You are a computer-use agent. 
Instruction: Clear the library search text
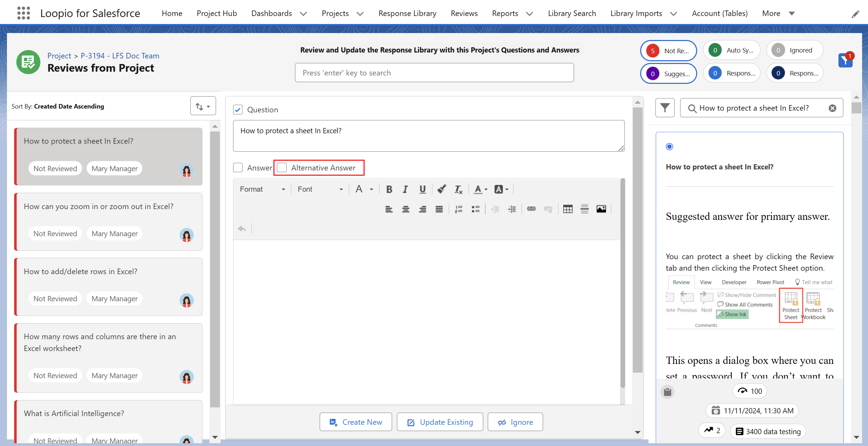[833, 108]
